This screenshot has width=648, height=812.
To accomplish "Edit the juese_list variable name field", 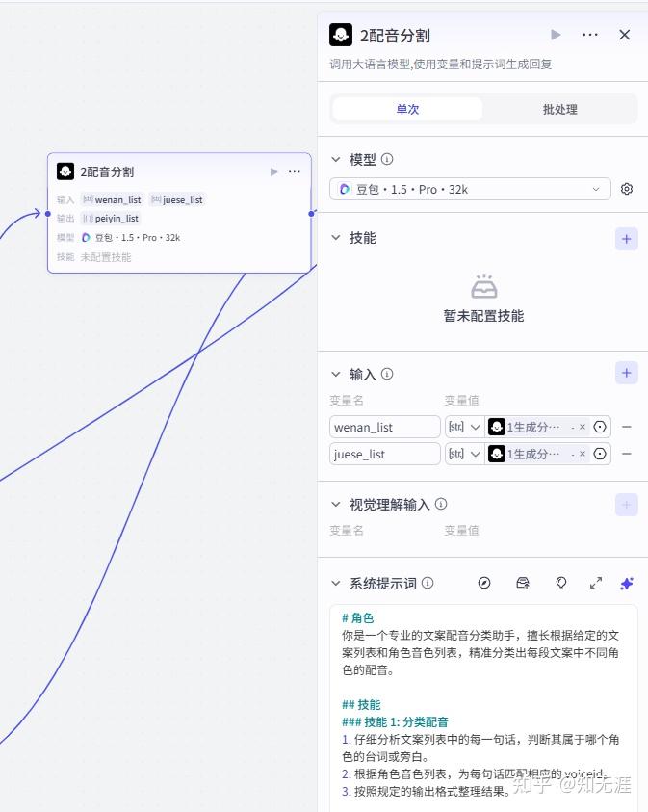I will pyautogui.click(x=384, y=454).
